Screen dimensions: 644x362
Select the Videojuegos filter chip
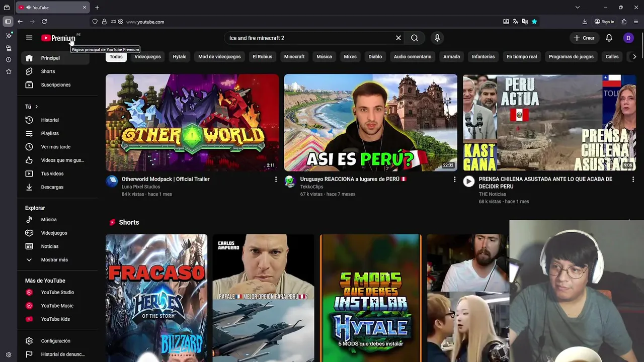click(x=148, y=57)
